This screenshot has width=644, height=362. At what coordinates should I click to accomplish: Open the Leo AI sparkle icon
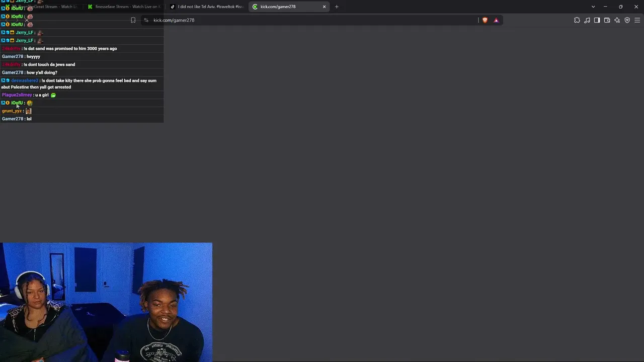pyautogui.click(x=617, y=20)
